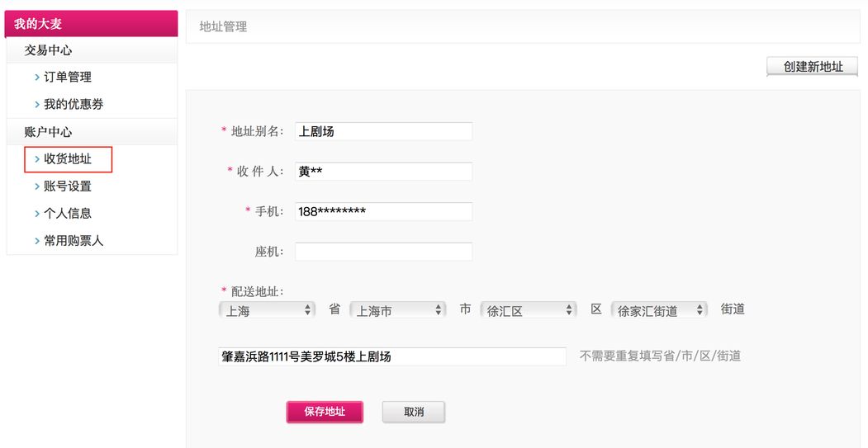Click the 创建新地址 button
This screenshot has width=868, height=448.
point(813,67)
